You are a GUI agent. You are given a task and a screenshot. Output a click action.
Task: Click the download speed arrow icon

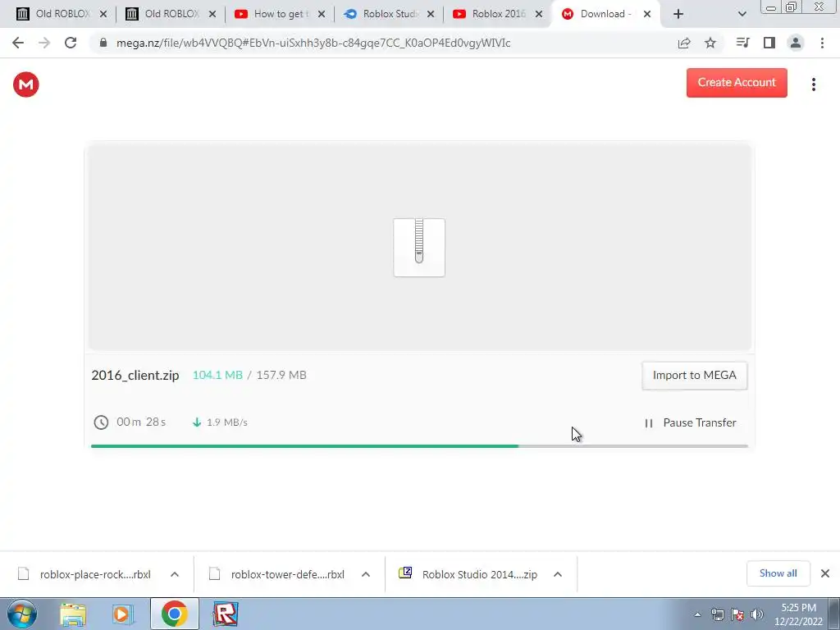[197, 422]
